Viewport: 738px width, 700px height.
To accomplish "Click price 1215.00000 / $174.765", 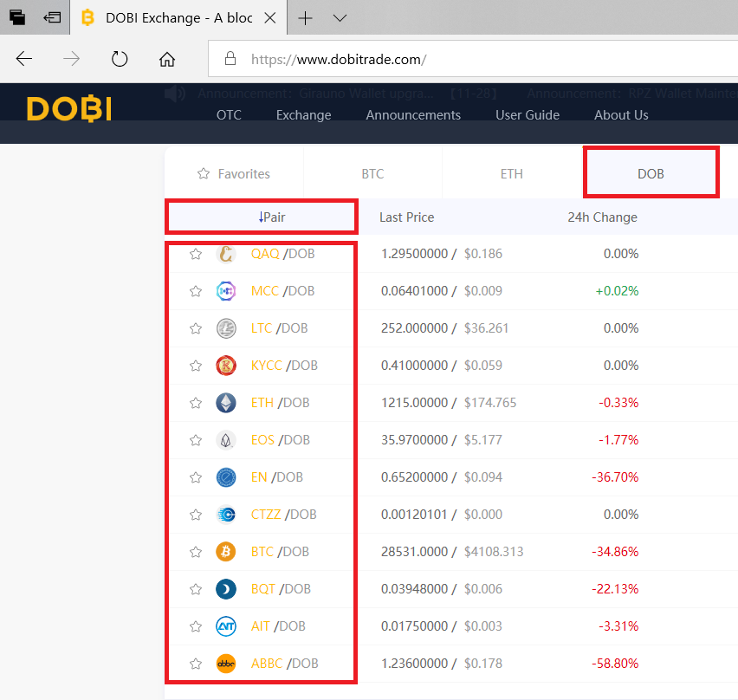I will click(x=449, y=403).
